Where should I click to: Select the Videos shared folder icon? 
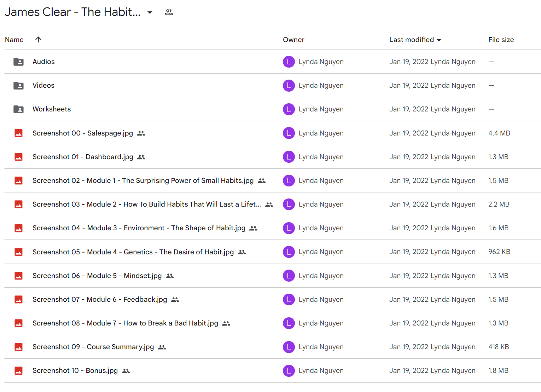click(x=18, y=86)
